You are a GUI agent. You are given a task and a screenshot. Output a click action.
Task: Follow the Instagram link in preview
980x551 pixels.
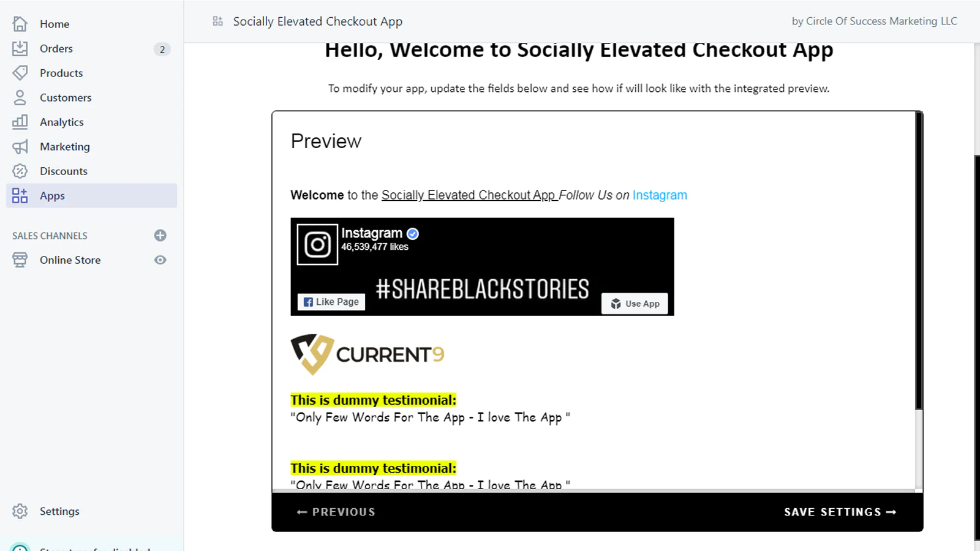tap(660, 195)
